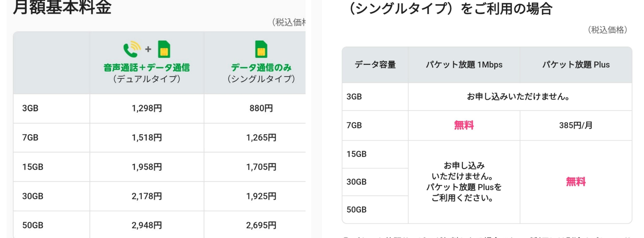Click the plus sign between phone and SIM
This screenshot has width=644, height=238.
[148, 49]
